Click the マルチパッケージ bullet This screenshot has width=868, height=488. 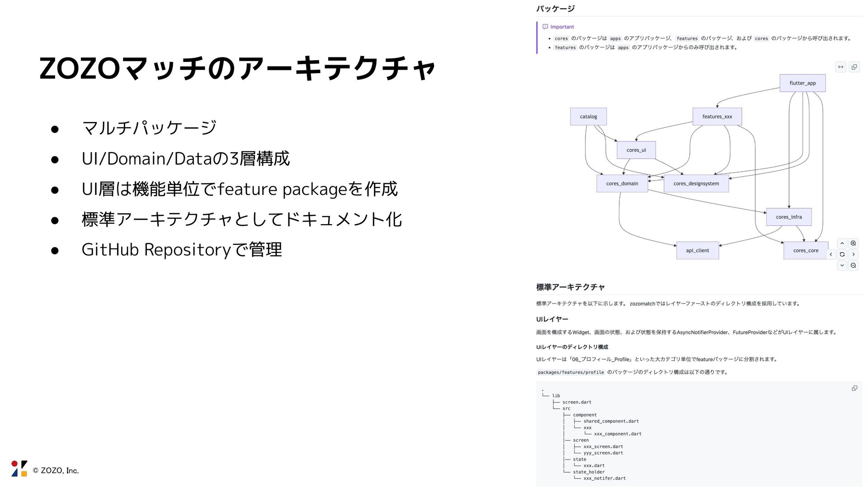click(x=149, y=128)
